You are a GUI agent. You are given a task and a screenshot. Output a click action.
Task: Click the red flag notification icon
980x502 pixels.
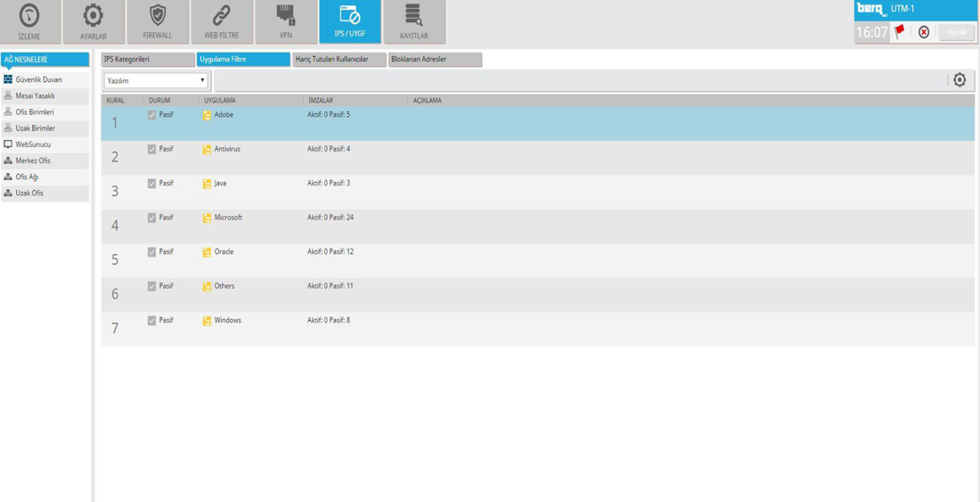(900, 32)
